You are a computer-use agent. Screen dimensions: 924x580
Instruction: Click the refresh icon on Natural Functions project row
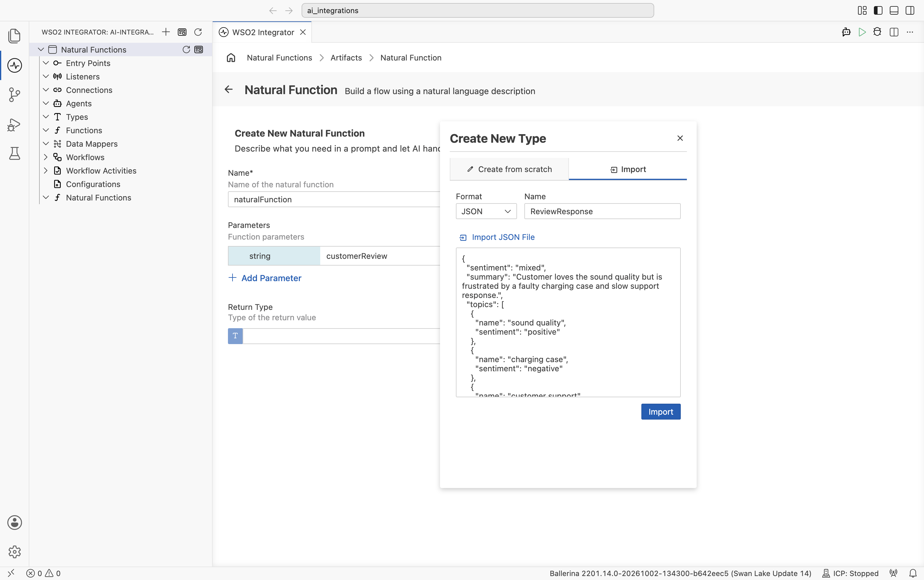tap(186, 50)
